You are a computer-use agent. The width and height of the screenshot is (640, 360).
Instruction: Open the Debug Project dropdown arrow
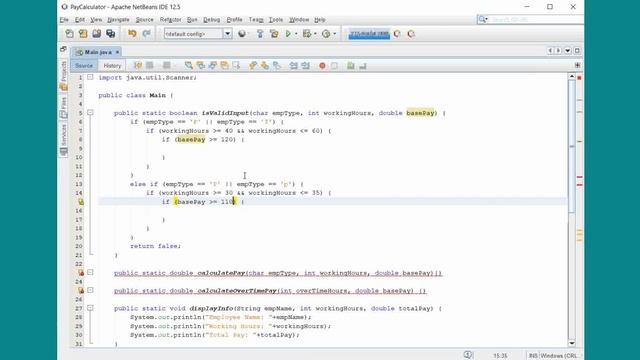315,34
